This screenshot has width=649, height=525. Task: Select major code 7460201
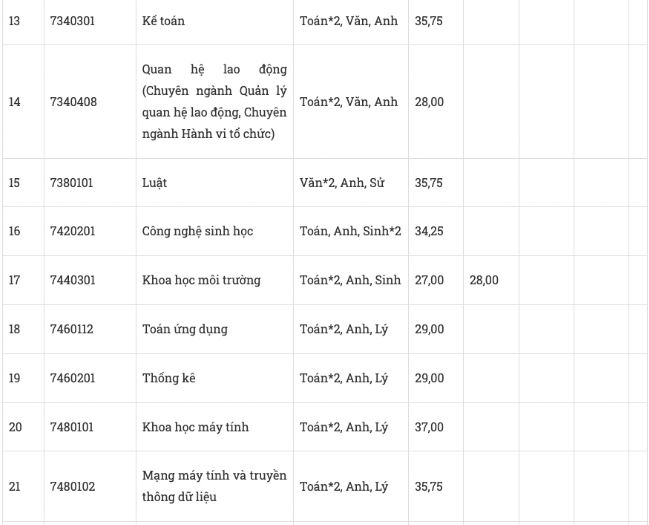point(72,378)
